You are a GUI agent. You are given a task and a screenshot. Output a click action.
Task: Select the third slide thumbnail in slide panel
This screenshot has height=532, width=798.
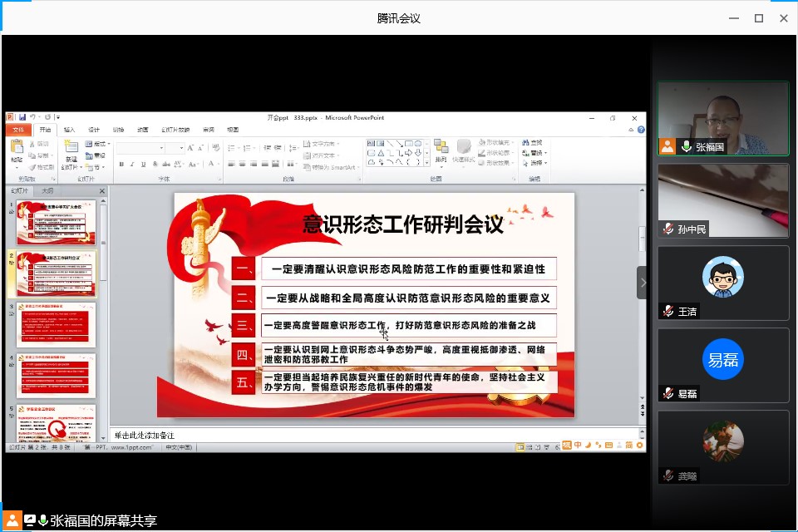tap(56, 324)
